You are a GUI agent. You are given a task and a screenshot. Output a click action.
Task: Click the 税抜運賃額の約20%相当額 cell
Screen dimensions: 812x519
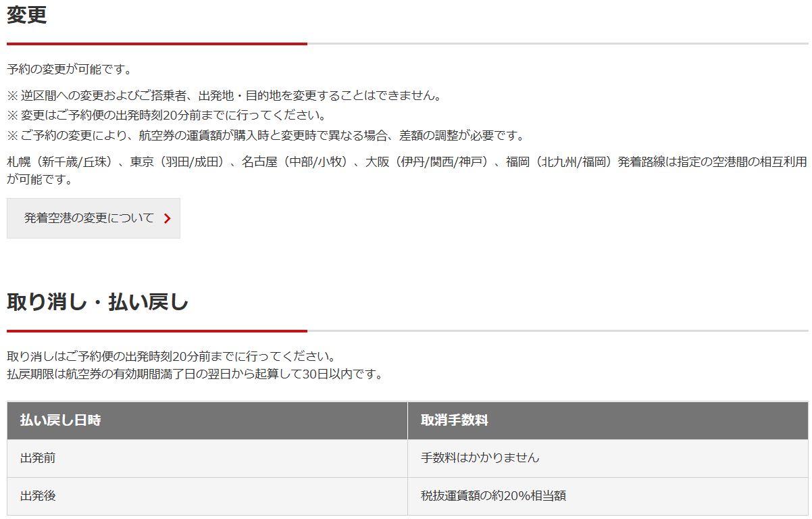pyautogui.click(x=493, y=496)
